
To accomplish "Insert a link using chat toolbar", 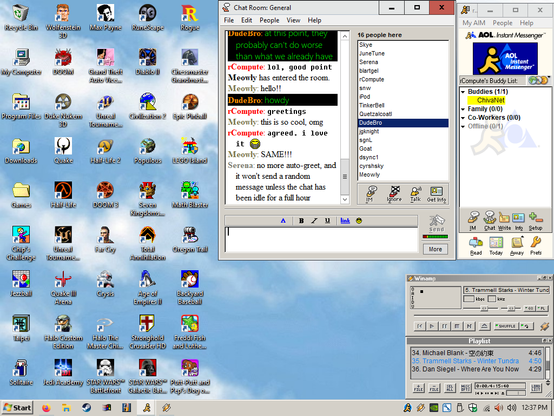I will (345, 221).
